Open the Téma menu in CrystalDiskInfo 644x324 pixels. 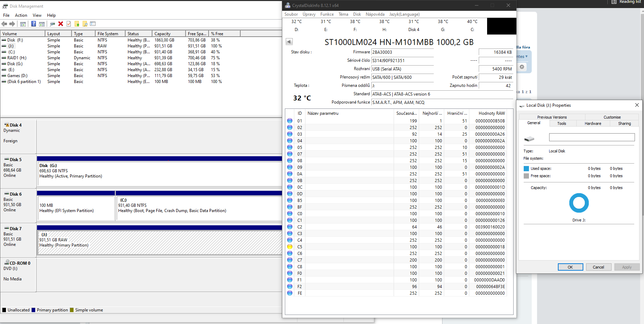343,14
